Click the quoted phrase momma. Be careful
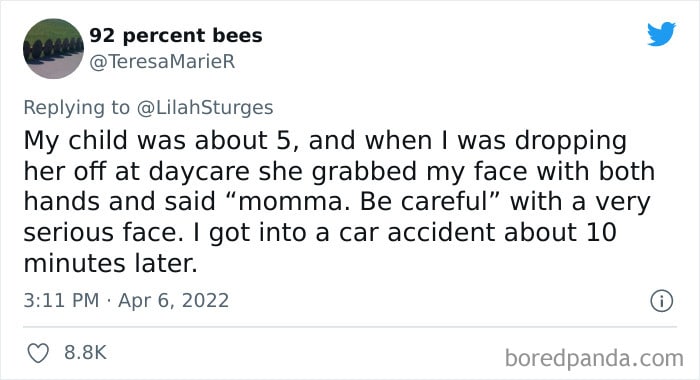The height and width of the screenshot is (380, 700). [x=364, y=202]
